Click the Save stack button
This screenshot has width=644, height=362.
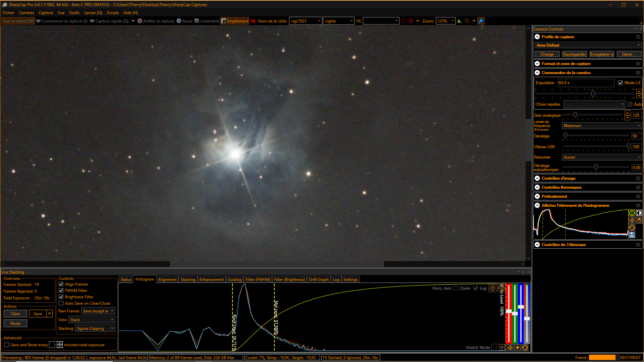tap(38, 314)
